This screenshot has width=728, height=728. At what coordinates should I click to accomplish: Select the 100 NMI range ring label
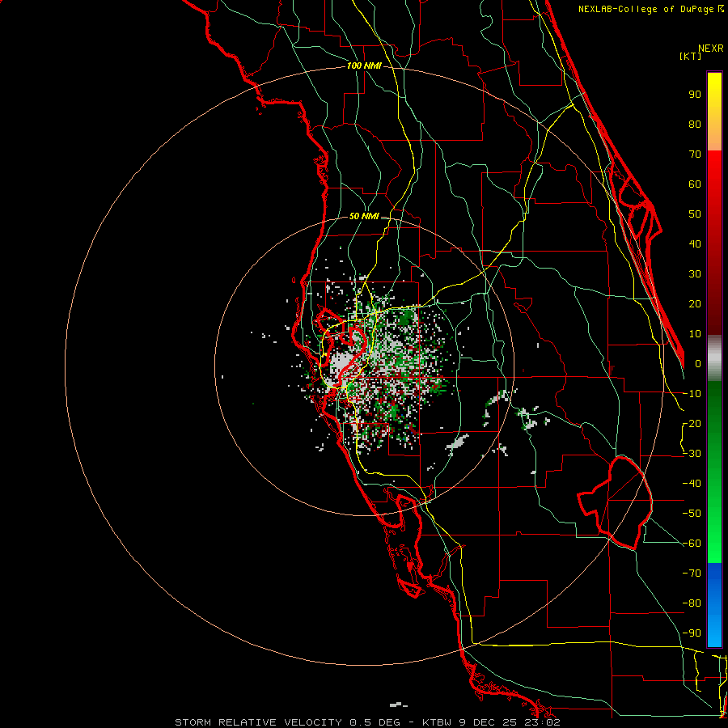click(x=364, y=66)
